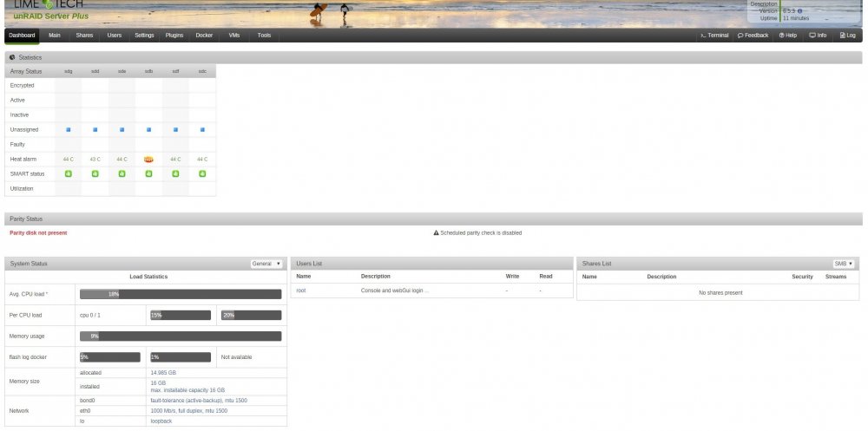This screenshot has width=868, height=431.
Task: Click the Lime Tech unRAID Server logo
Action: pos(51,10)
